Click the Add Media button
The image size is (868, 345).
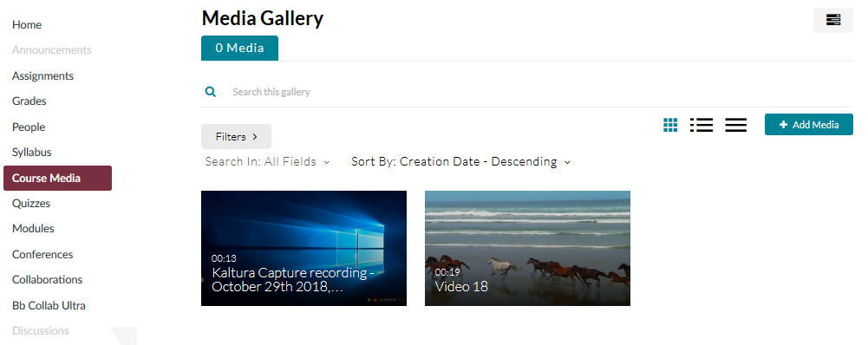[809, 125]
